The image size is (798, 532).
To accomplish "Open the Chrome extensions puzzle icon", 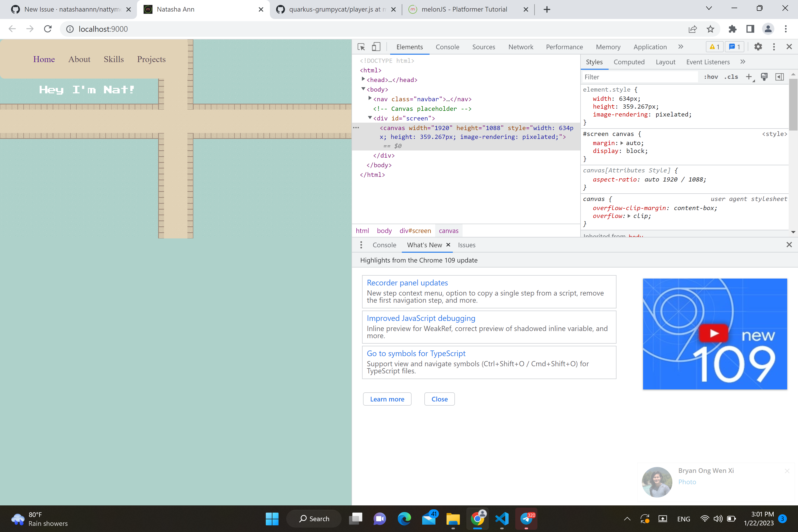I will click(732, 29).
